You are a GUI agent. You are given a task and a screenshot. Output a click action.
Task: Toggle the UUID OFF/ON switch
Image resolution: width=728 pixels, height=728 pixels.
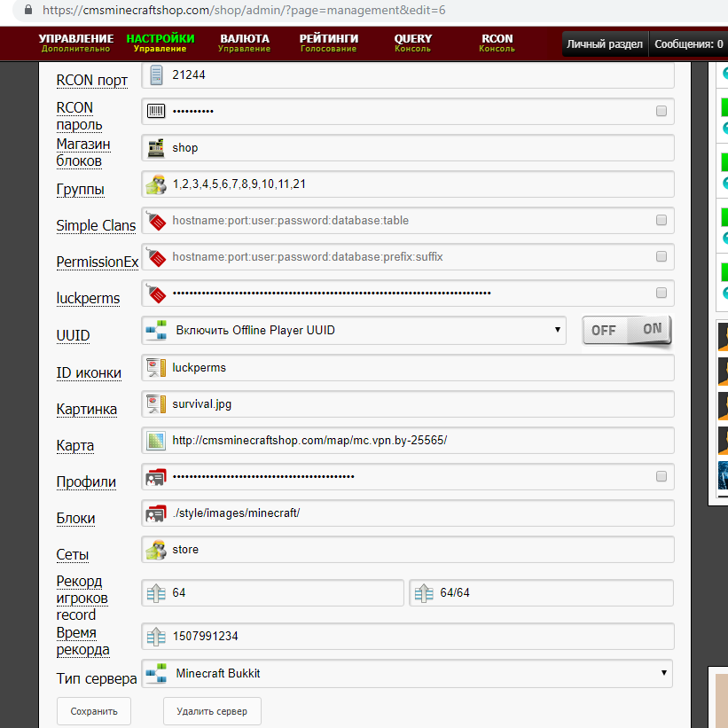627,330
